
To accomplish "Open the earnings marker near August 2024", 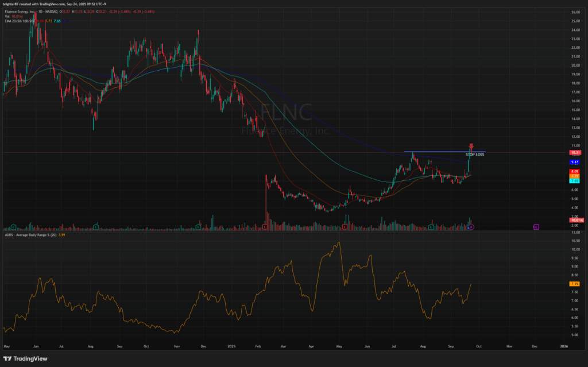I will pyautogui.click(x=96, y=227).
